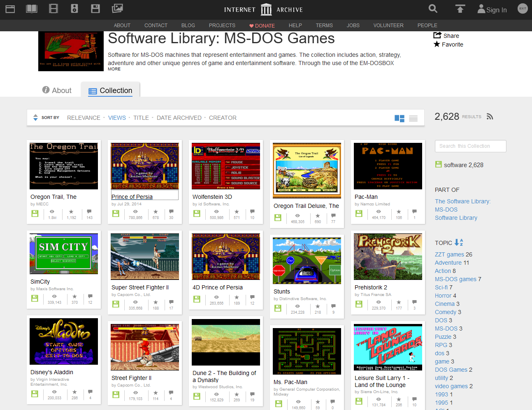Screen dimensions: 532x410
Task: Click the upload arrow icon
Action: pos(460,8)
